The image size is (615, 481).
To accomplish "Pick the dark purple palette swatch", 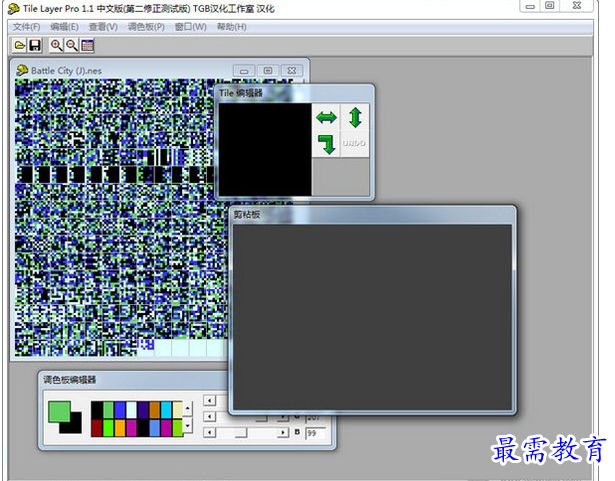I will click(x=143, y=410).
